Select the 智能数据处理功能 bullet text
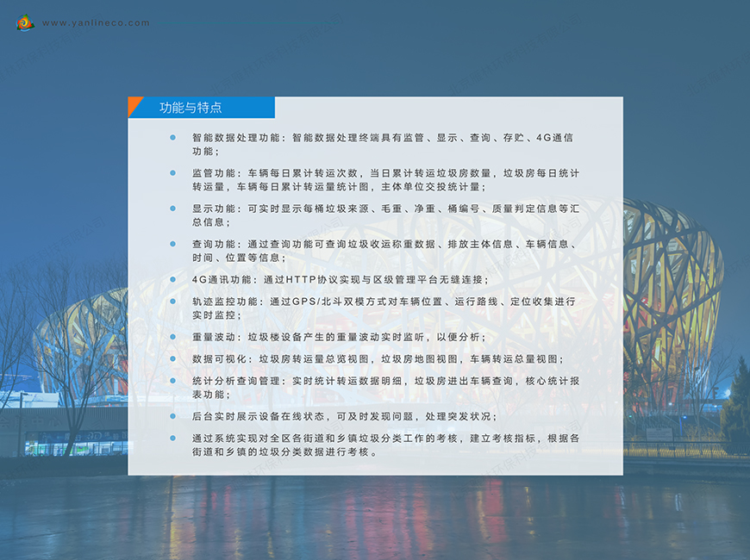The height and width of the screenshot is (560, 750). (383, 145)
